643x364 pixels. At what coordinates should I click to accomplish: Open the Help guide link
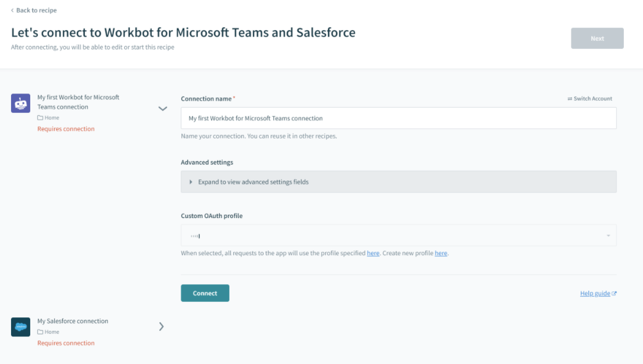coord(595,294)
